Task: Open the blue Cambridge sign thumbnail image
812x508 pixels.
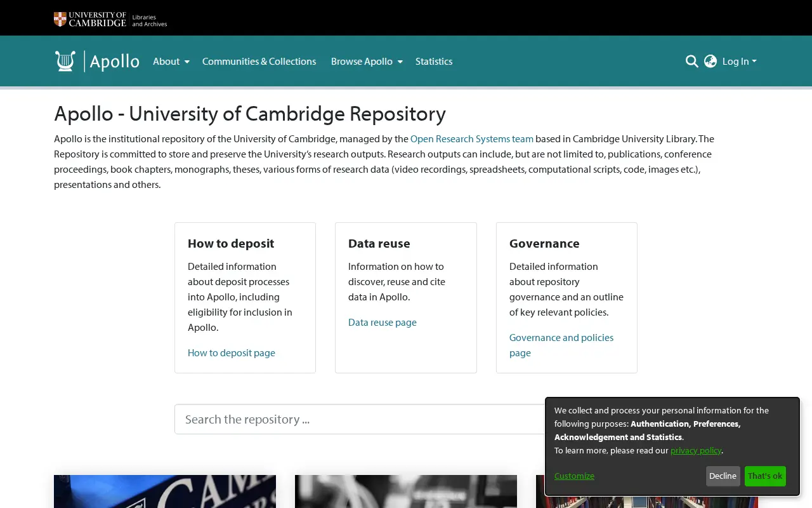Action: (165, 491)
